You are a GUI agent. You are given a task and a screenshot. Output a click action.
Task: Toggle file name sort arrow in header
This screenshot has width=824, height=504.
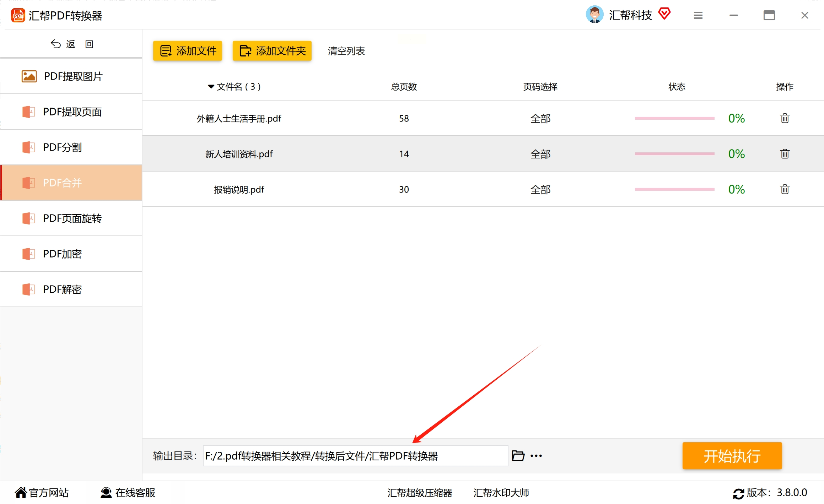[x=211, y=87]
